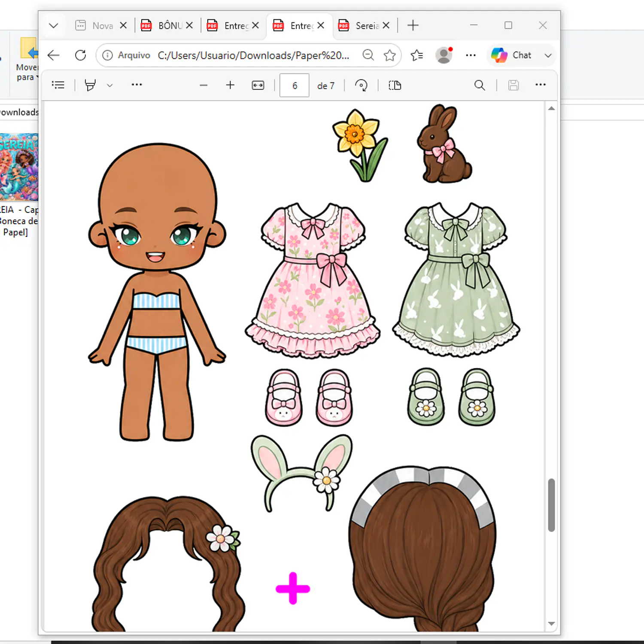Open PDF toolbar more options on right
The height and width of the screenshot is (644, 644).
(x=541, y=85)
